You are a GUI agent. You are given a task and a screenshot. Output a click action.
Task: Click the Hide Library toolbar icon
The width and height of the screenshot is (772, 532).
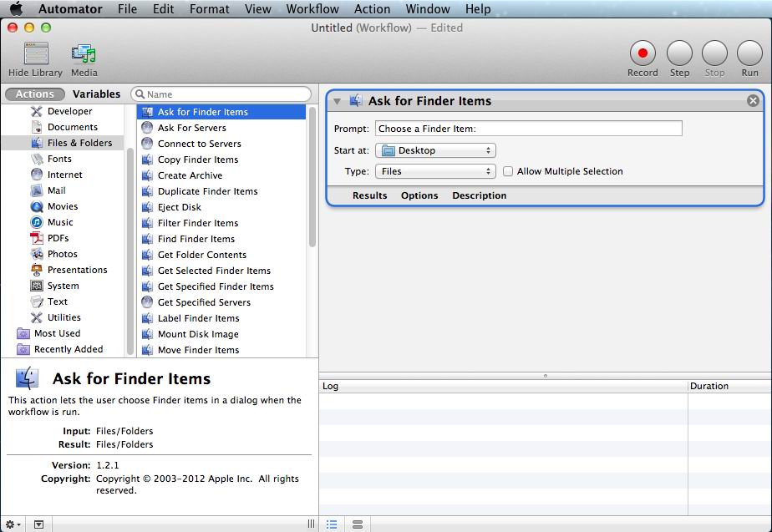(36, 53)
